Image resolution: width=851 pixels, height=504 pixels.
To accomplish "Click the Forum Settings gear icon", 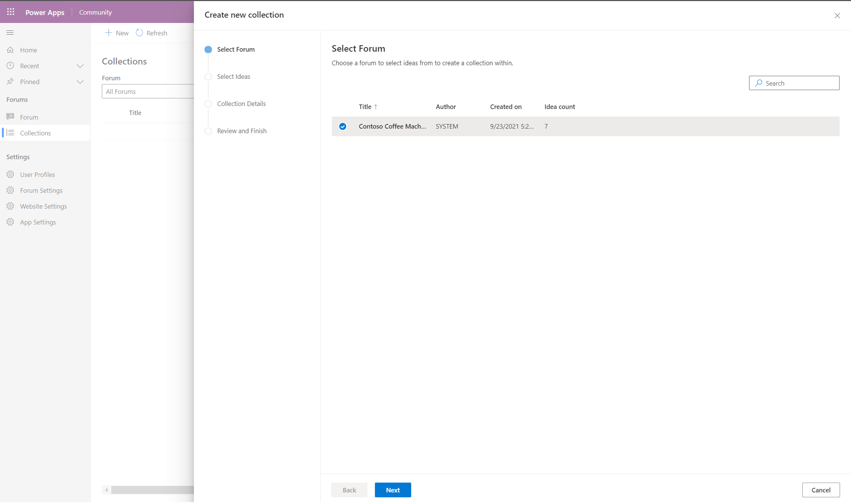I will [x=10, y=190].
